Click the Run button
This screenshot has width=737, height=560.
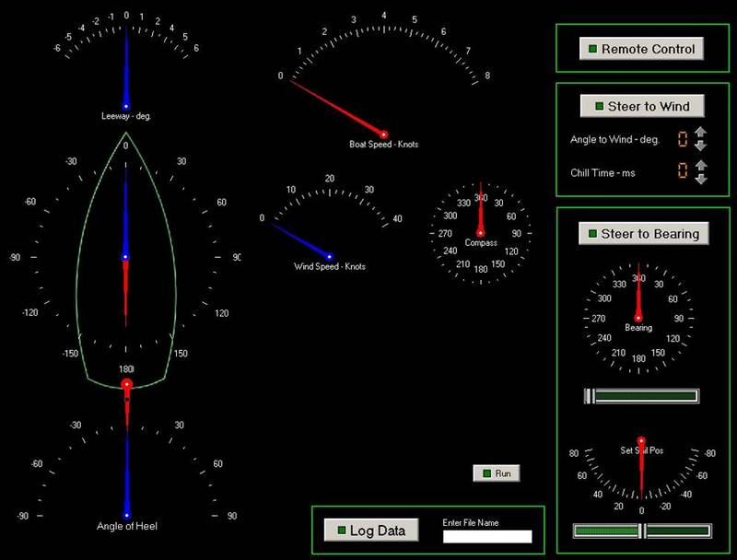[497, 473]
